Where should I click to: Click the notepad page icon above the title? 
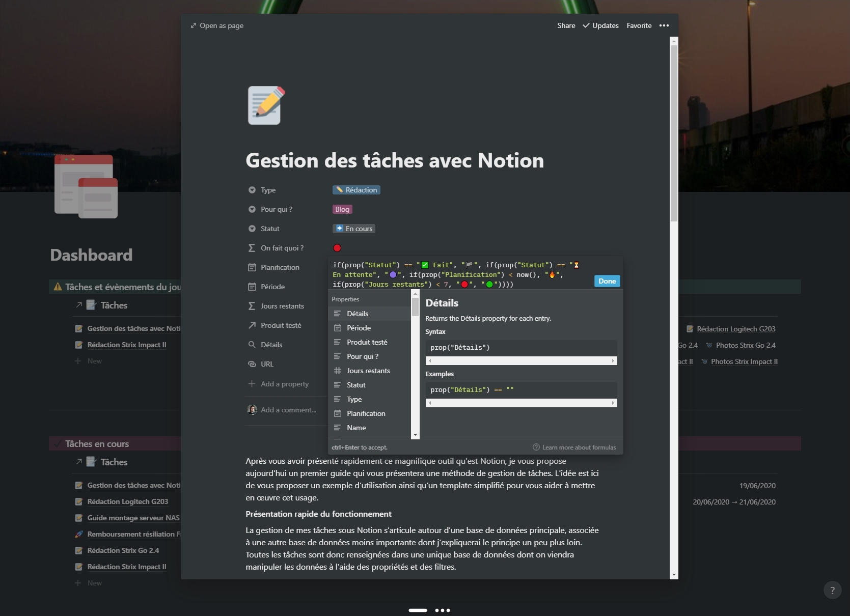coord(266,105)
